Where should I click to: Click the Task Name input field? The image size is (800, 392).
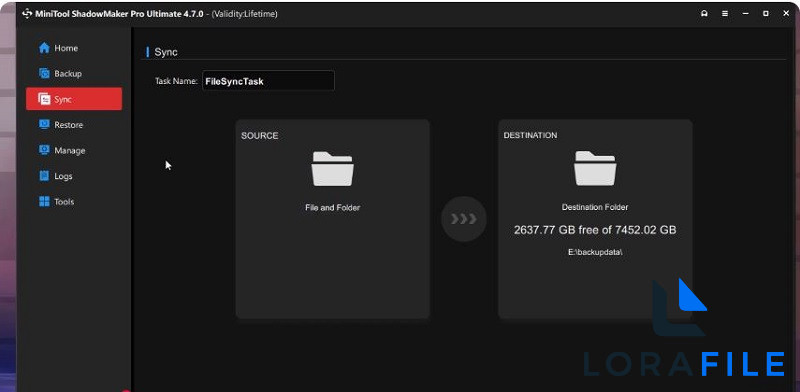click(x=268, y=81)
